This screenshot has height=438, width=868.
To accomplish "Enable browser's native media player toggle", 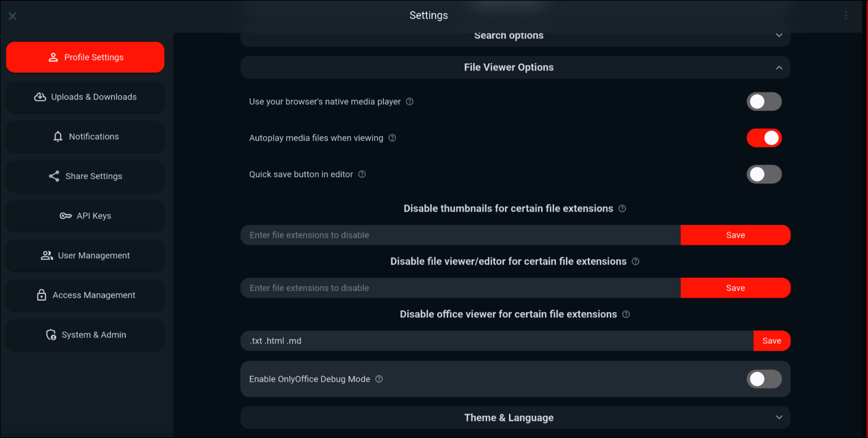I will (764, 101).
